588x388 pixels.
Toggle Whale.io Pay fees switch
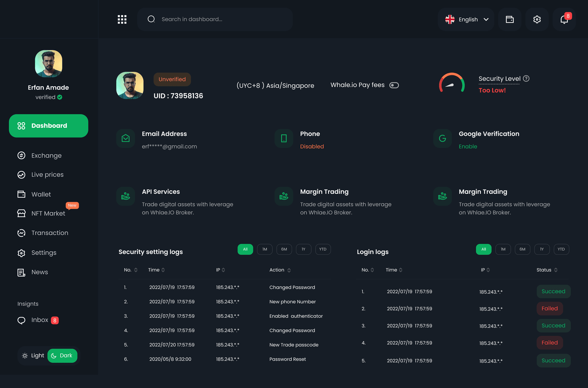click(x=394, y=85)
